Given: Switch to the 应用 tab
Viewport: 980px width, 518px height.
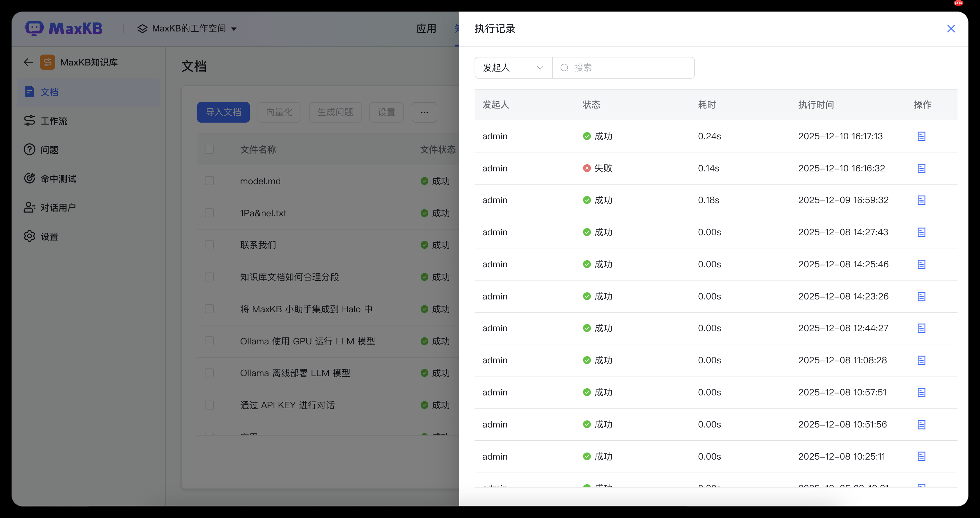Looking at the screenshot, I should pos(426,28).
